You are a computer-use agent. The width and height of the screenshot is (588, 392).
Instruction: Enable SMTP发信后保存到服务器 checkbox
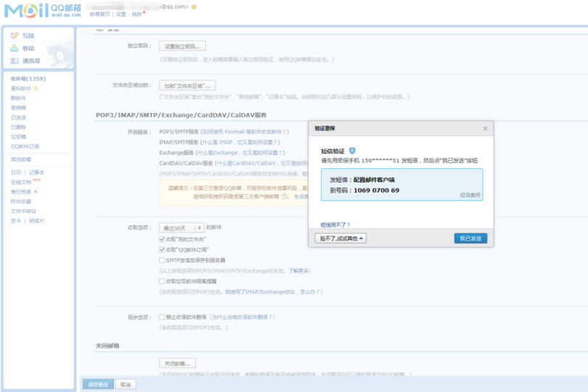[162, 259]
